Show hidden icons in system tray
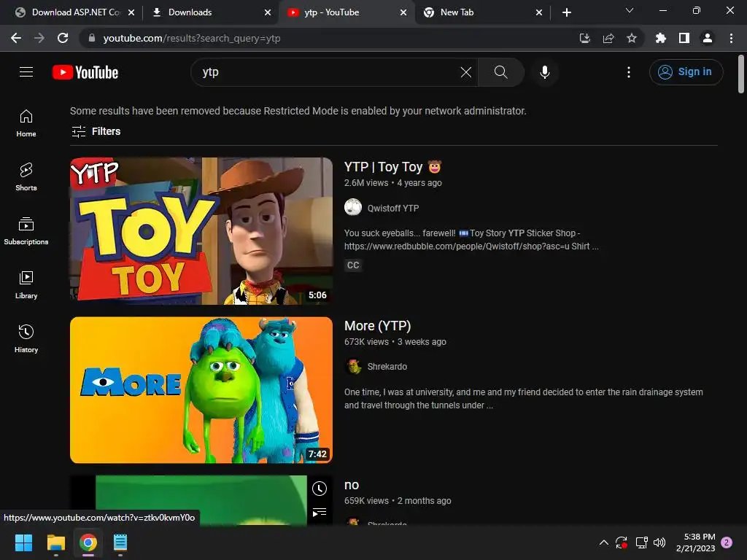This screenshot has height=560, width=747. [603, 542]
